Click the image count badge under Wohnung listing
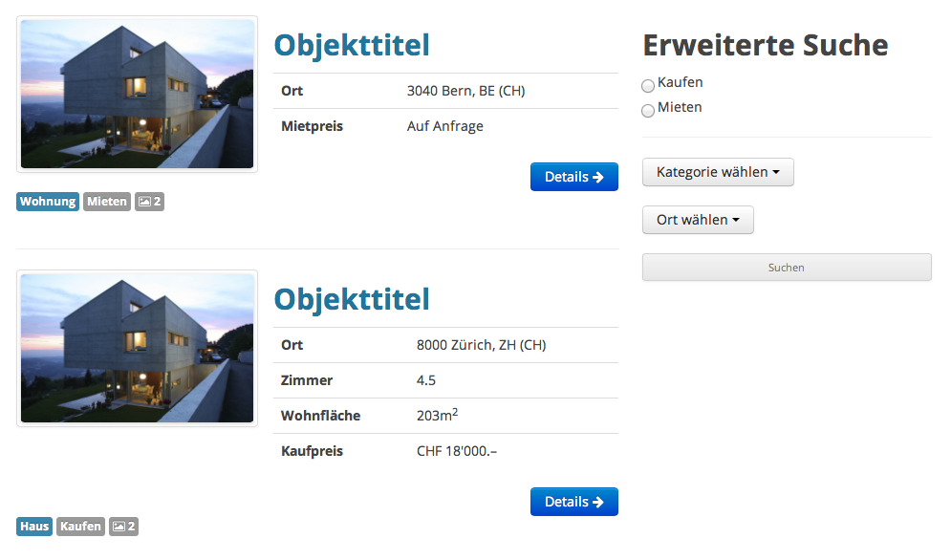The width and height of the screenshot is (951, 560). pos(149,202)
